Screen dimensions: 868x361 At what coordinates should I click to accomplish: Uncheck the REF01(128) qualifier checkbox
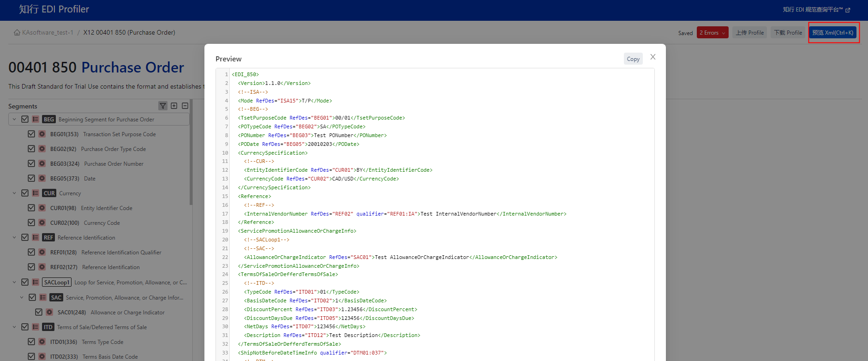point(31,252)
